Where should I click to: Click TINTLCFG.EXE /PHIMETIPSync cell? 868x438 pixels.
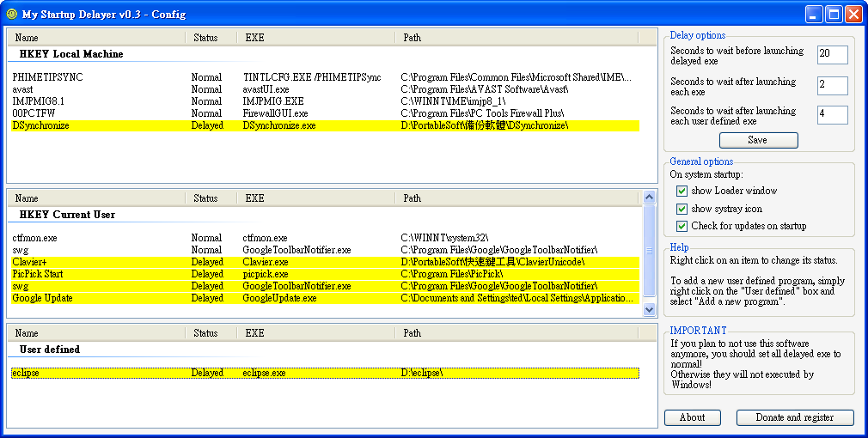click(x=312, y=77)
